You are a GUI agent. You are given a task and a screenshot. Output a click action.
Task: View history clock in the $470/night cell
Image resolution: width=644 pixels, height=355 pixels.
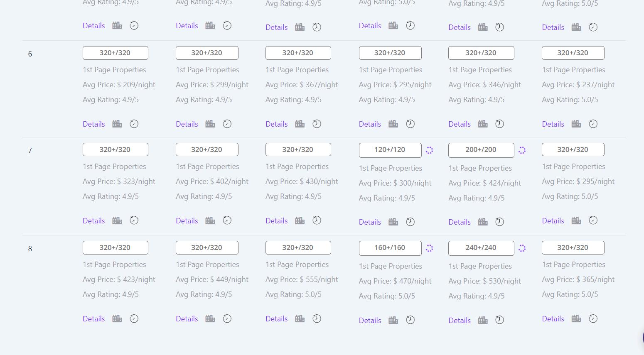pyautogui.click(x=410, y=320)
